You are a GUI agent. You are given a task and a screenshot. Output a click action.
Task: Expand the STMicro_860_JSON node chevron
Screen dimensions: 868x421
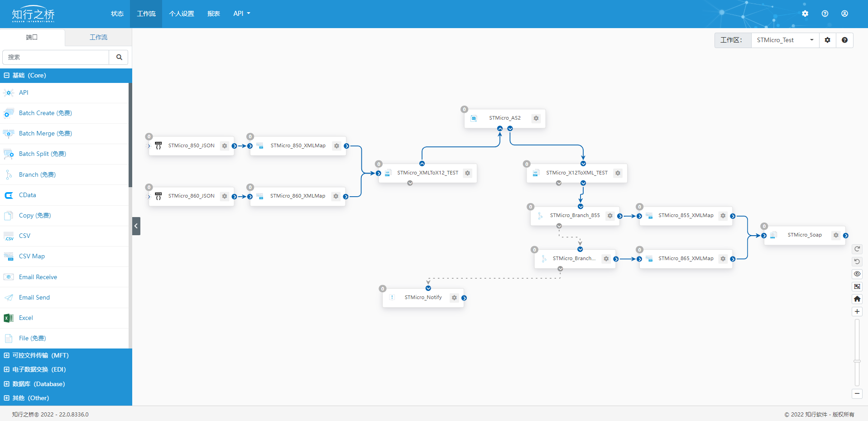click(149, 196)
